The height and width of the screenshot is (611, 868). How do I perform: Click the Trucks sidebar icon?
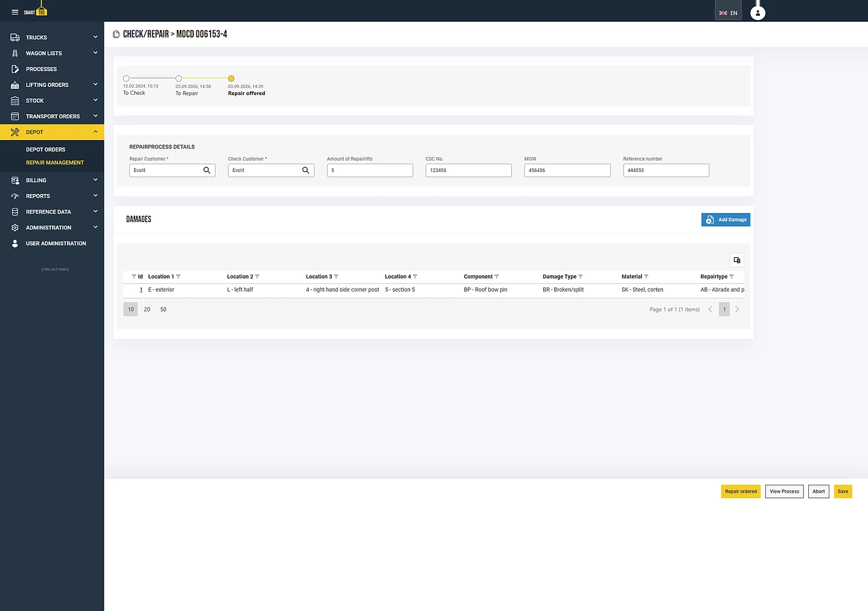click(15, 37)
